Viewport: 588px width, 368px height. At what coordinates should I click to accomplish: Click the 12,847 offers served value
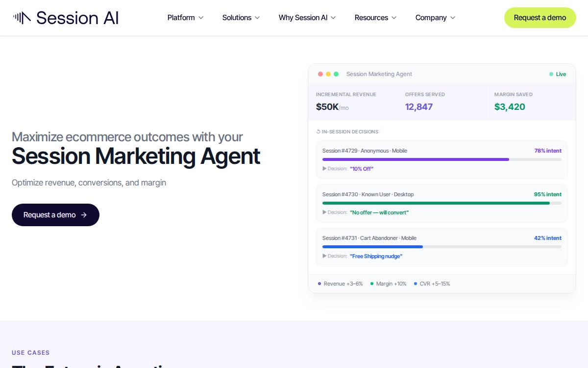(419, 107)
